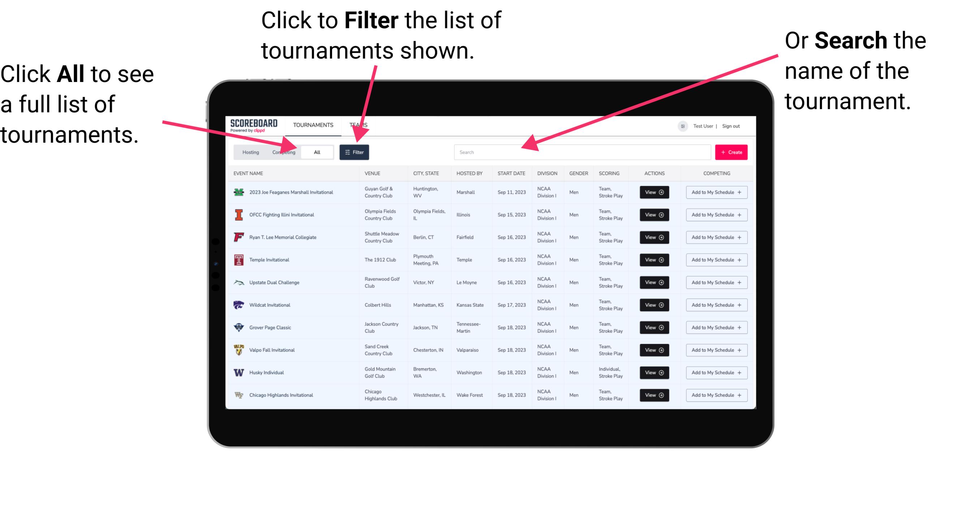Viewport: 980px width, 527px height.
Task: Switch to the TOURNAMENTS tab
Action: [312, 125]
